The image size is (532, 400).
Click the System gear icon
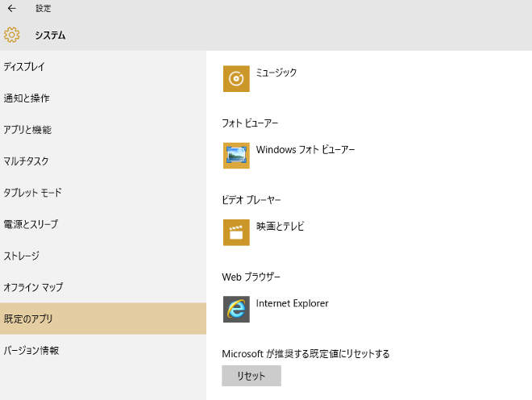pos(11,35)
